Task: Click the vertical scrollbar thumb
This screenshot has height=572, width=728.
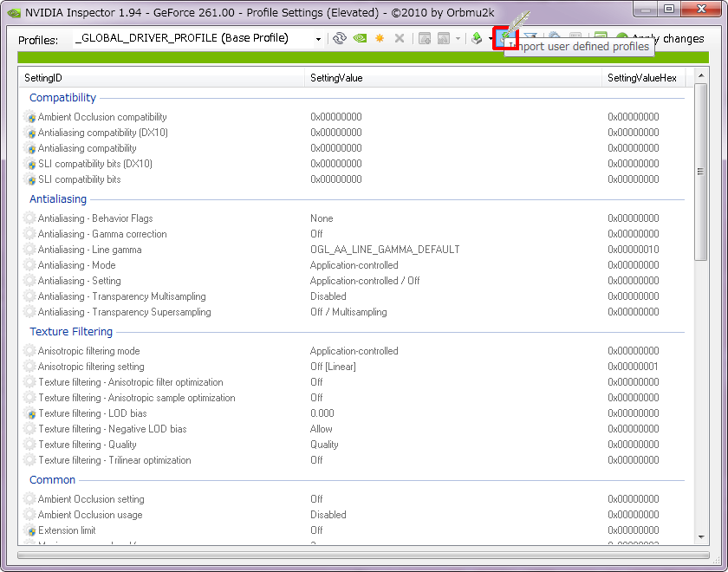Action: (701, 172)
